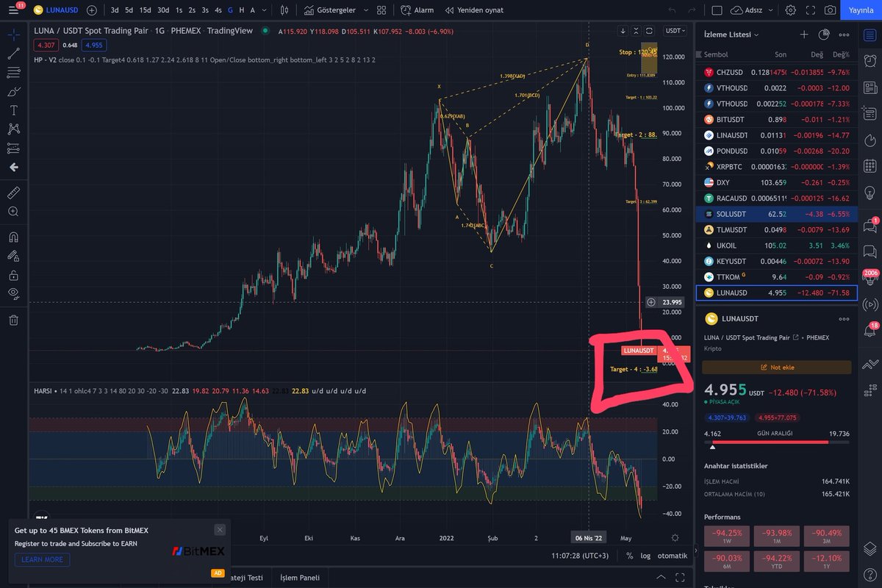882x588 pixels.
Task: Select the 3d timeframe
Action: (x=115, y=10)
